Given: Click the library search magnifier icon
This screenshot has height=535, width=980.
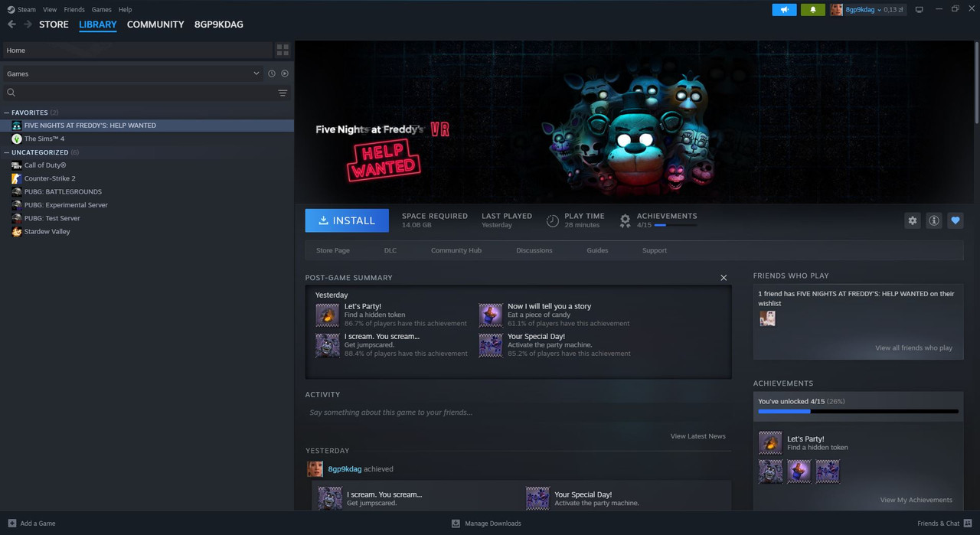Looking at the screenshot, I should (11, 93).
